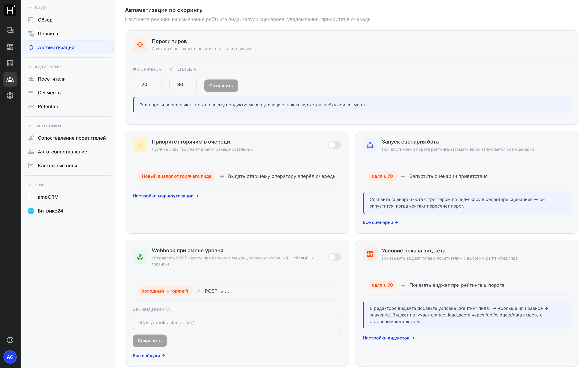588x368 pixels.
Task: Click the queue priority swap-arrows icon
Action: click(x=140, y=145)
